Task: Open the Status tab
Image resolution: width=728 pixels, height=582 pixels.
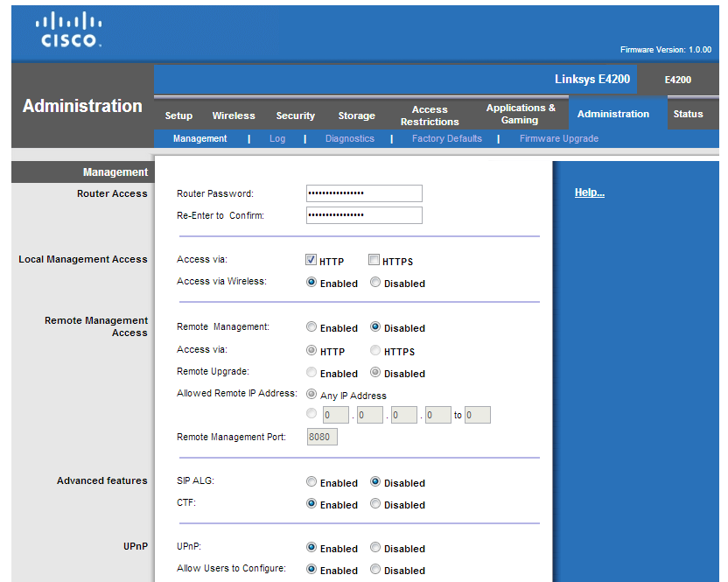Action: point(688,114)
